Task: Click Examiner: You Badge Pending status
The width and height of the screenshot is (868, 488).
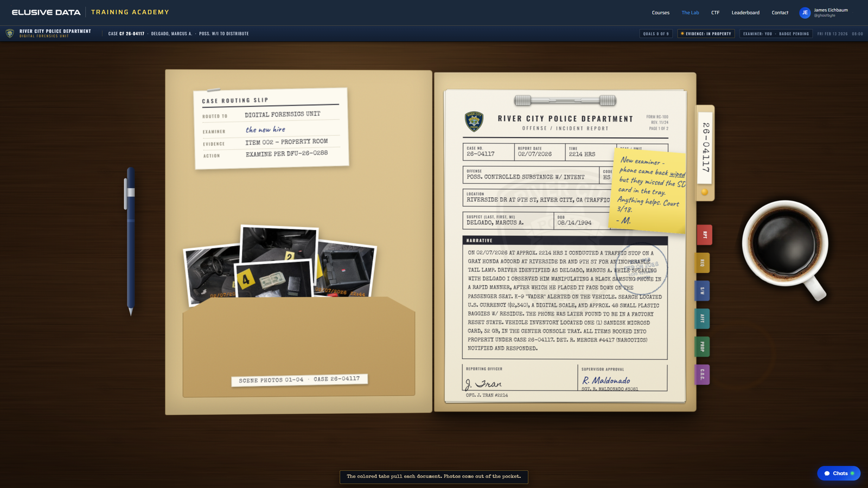Action: click(776, 34)
